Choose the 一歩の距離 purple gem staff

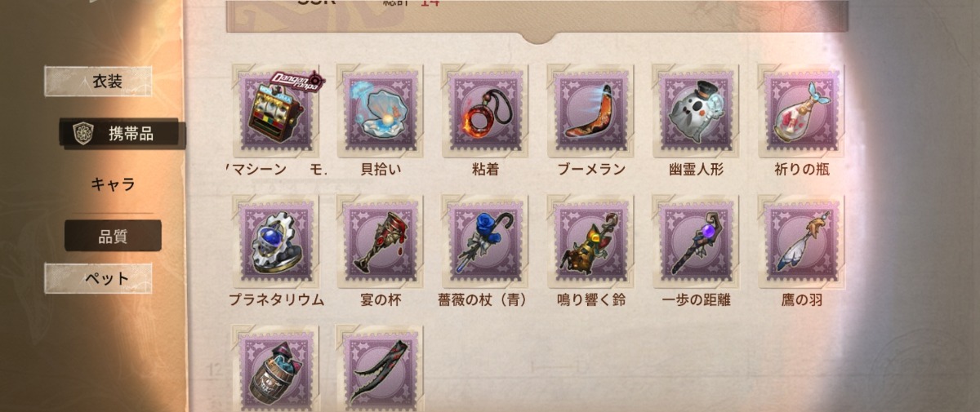pyautogui.click(x=696, y=241)
